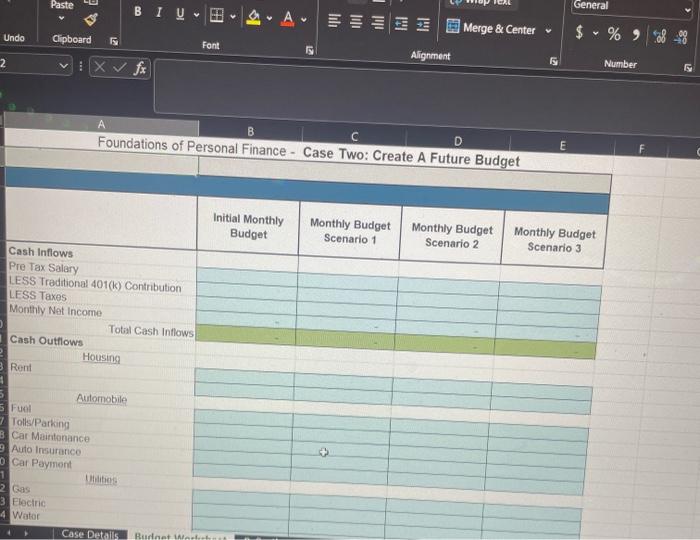Select column C header

[x=354, y=136]
